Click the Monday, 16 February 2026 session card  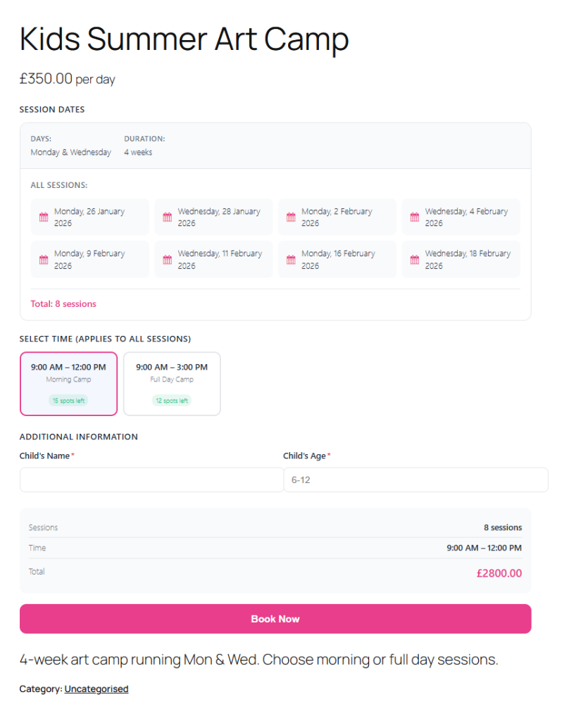click(338, 260)
